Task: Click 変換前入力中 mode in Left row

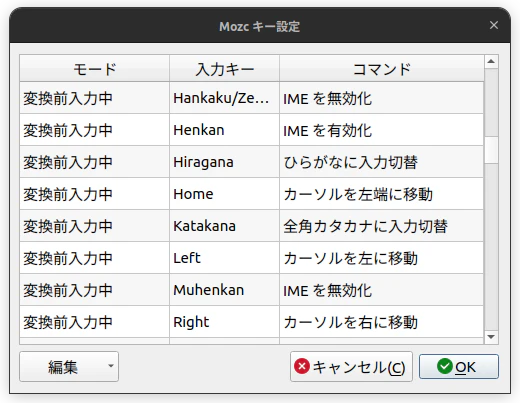Action: [x=95, y=258]
